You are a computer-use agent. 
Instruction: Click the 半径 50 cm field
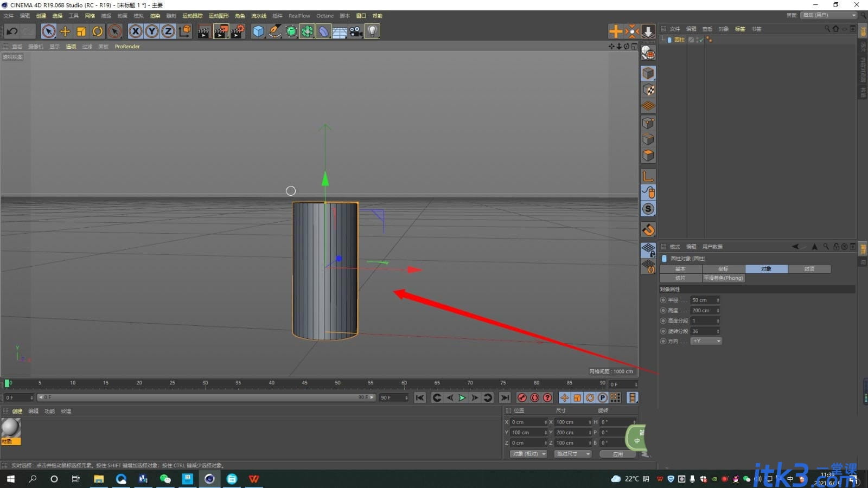pos(703,300)
